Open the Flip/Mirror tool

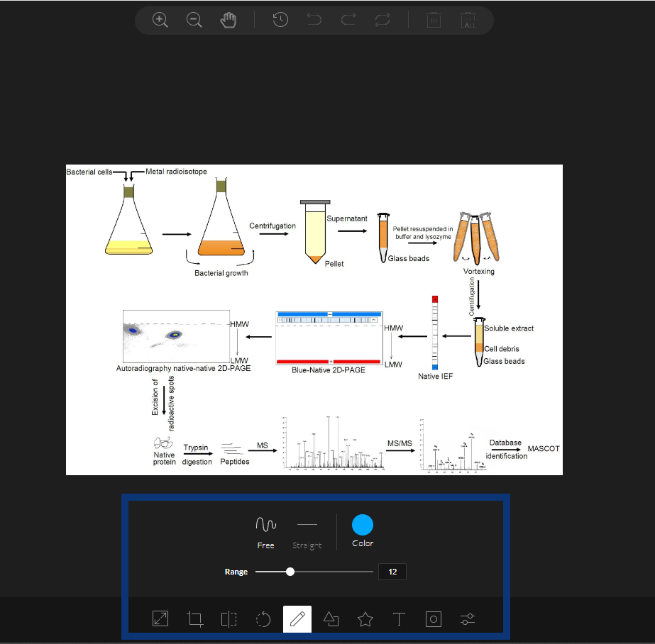[x=229, y=618]
